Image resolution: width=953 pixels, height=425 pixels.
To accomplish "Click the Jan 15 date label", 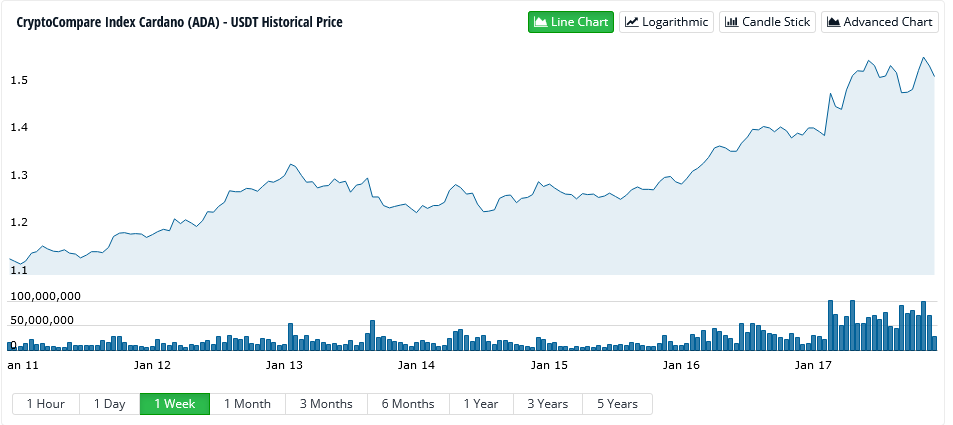I will point(549,365).
